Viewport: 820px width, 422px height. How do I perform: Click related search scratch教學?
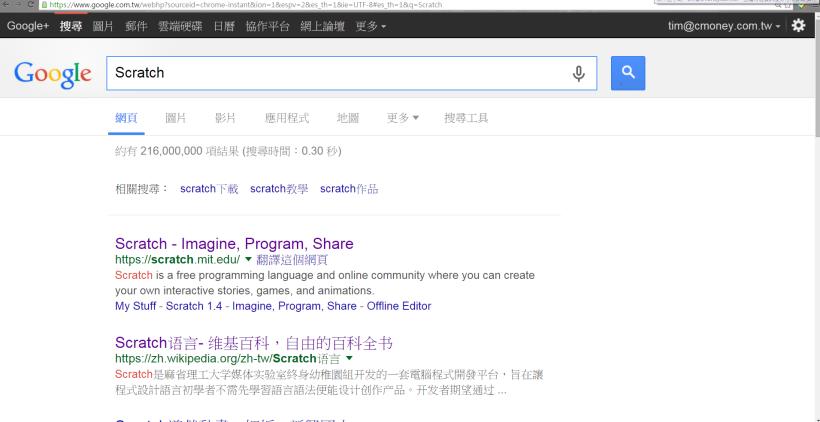[x=279, y=189]
